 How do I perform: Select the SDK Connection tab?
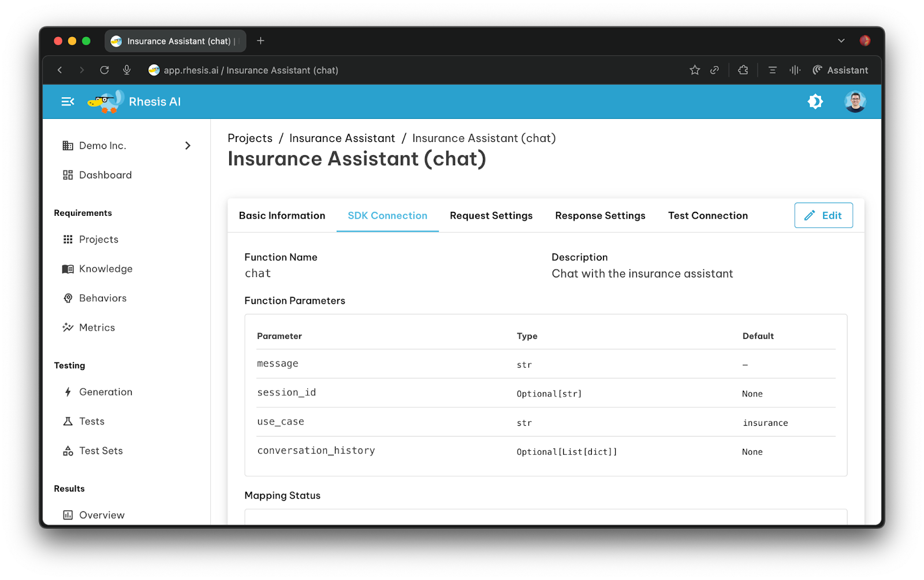tap(388, 215)
